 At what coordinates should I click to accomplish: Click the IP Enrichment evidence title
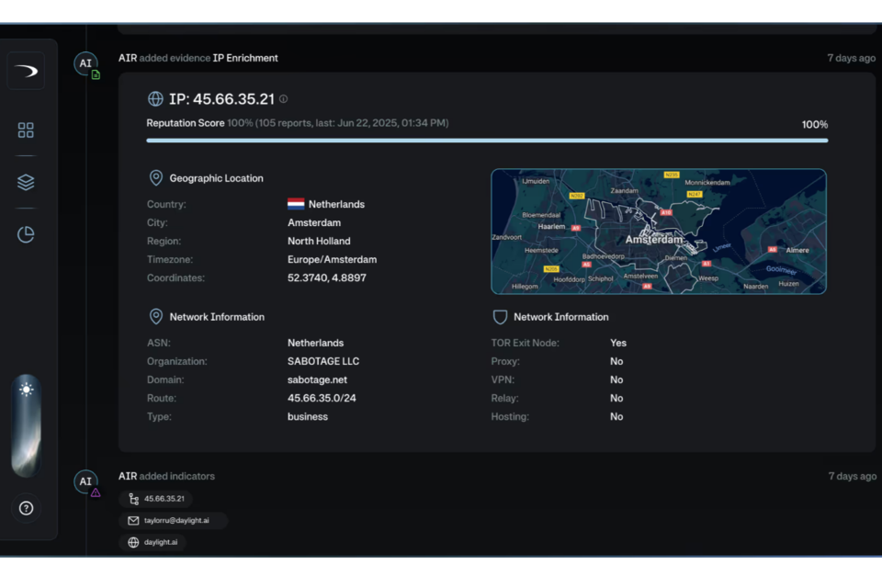click(245, 58)
